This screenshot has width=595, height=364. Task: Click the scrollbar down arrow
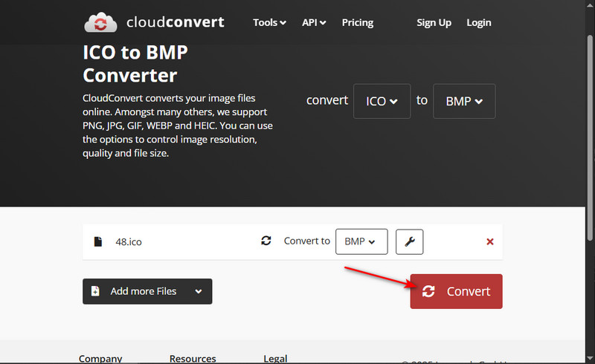click(x=590, y=358)
